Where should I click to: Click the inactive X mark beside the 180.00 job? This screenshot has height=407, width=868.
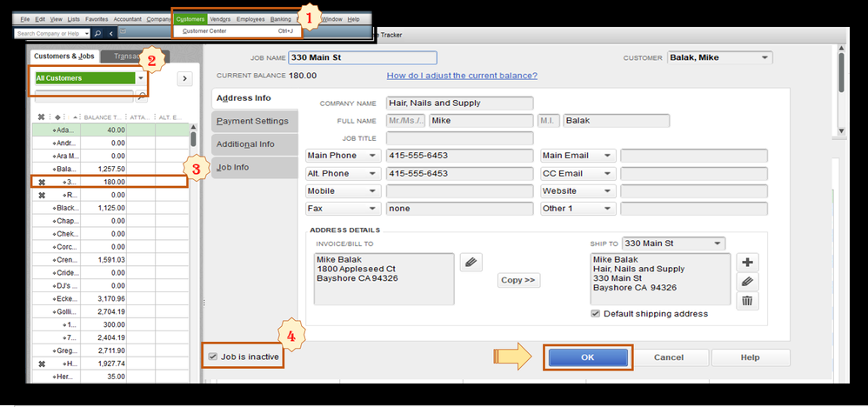(41, 182)
